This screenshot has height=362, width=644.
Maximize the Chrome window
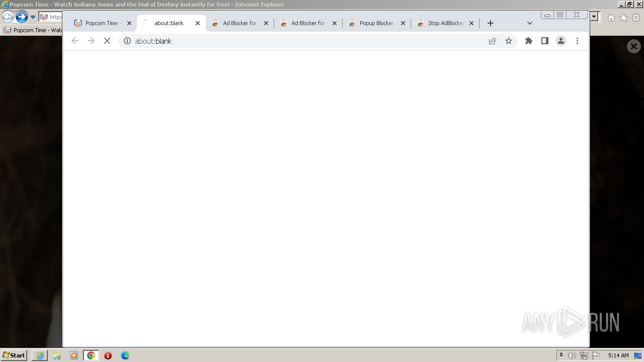[x=560, y=15]
